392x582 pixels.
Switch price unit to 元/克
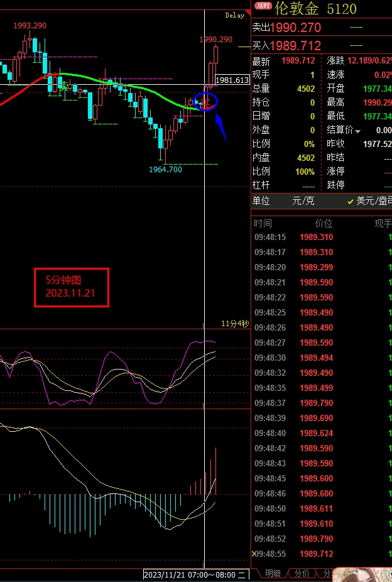(x=303, y=200)
